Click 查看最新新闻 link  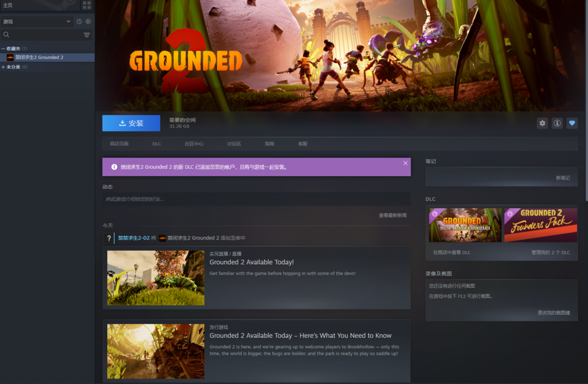(x=392, y=215)
